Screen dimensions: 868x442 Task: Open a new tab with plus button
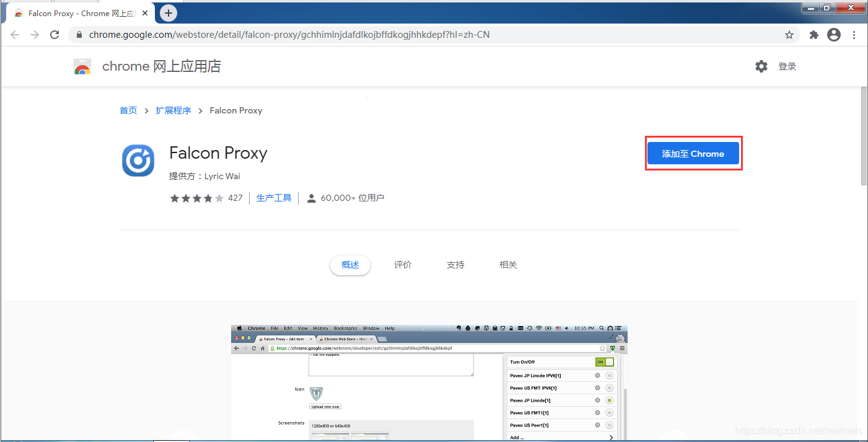pyautogui.click(x=168, y=13)
